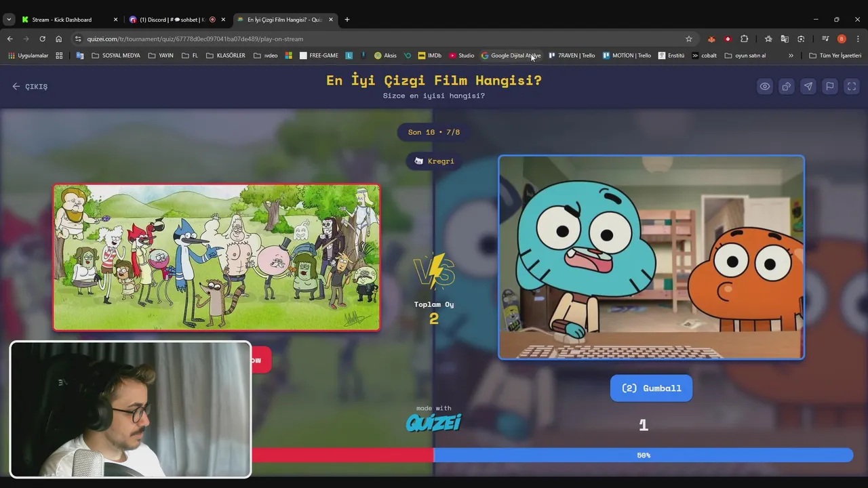Select the Gumball cartoon image

[x=651, y=257]
